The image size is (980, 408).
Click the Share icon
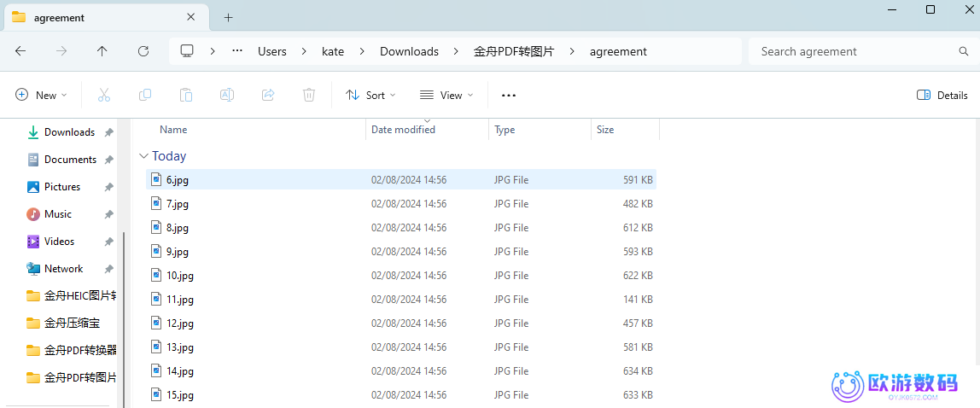click(x=268, y=95)
